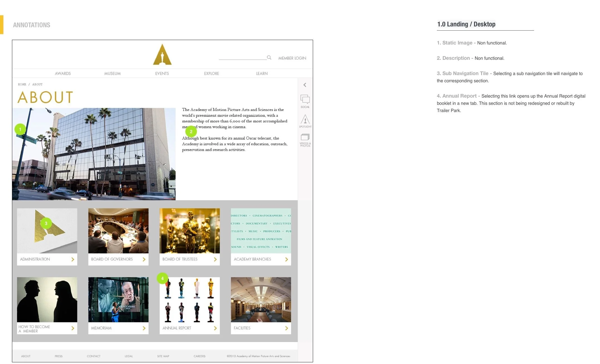Click the chevron on How to Become a Member tile
The width and height of the screenshot is (600, 364).
click(73, 328)
